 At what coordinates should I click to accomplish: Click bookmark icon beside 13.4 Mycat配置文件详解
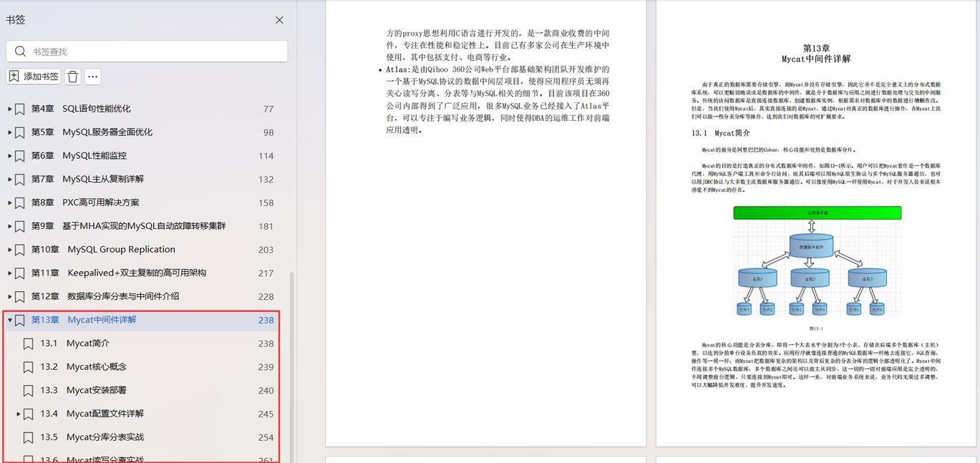[x=28, y=414]
